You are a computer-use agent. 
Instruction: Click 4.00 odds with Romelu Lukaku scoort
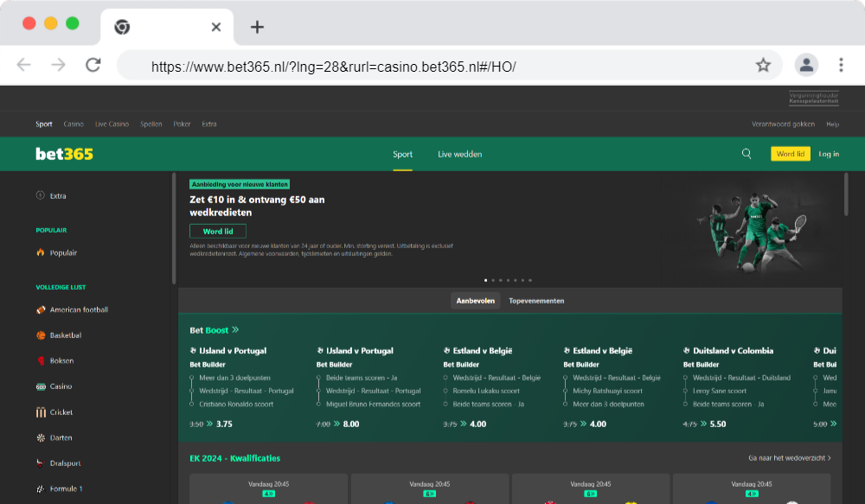click(477, 424)
